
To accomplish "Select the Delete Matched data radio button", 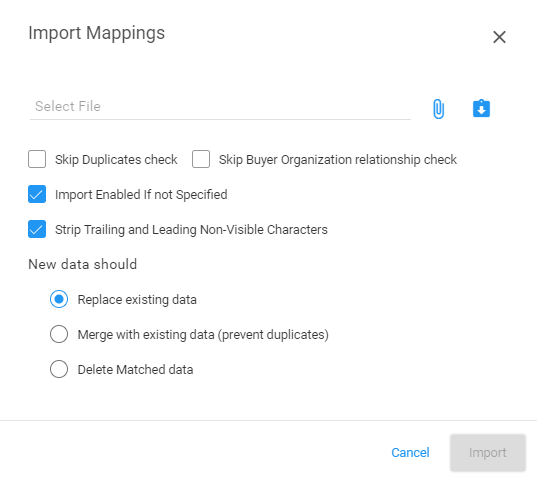I will point(59,369).
